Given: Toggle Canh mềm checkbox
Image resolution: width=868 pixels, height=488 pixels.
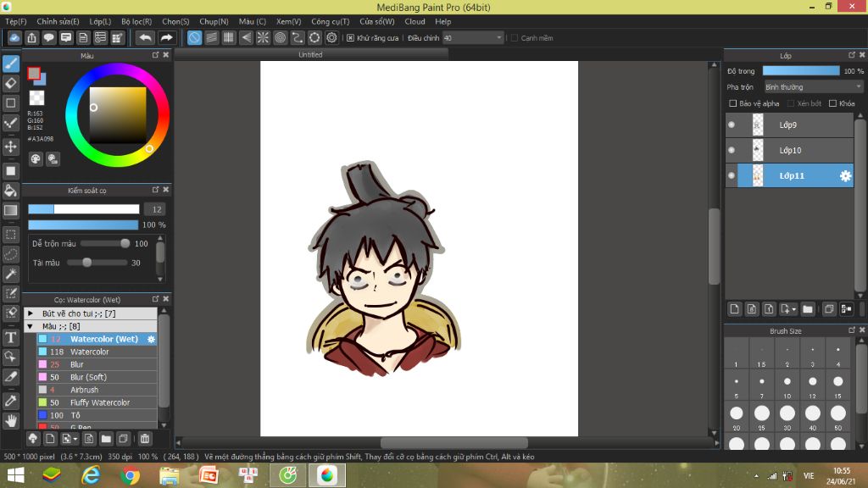Looking at the screenshot, I should click(515, 38).
